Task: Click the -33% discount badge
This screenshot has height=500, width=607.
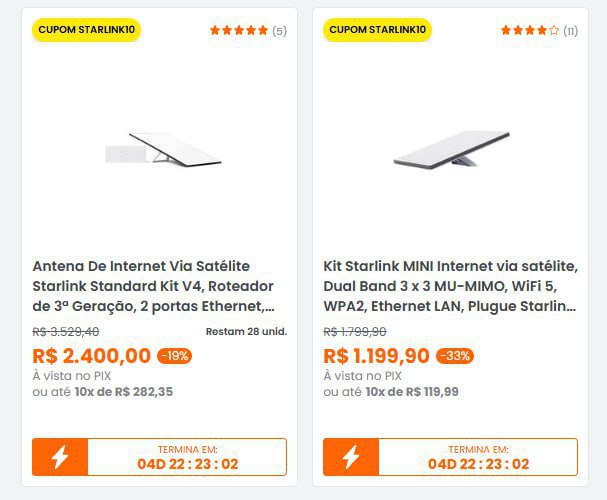Action: coord(455,356)
